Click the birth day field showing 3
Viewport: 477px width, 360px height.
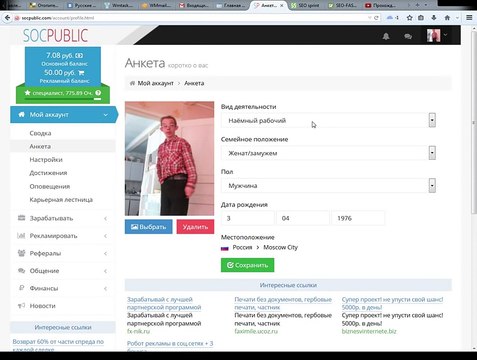pos(248,218)
